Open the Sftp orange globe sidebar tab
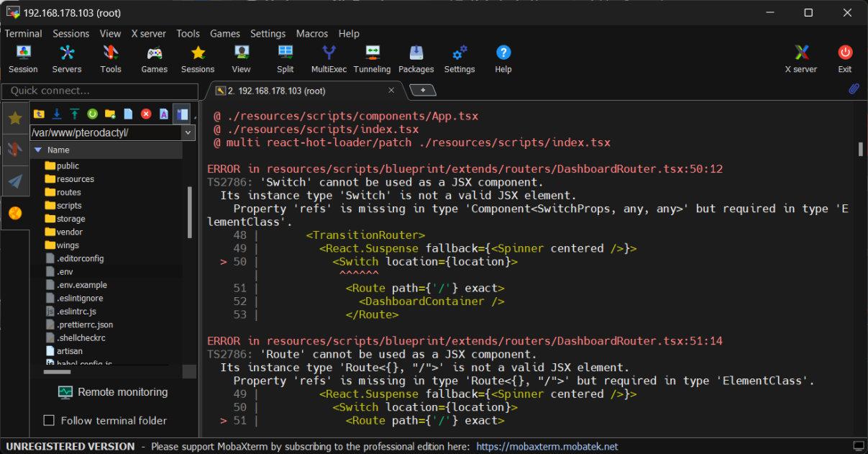The height and width of the screenshot is (454, 868). pos(15,213)
